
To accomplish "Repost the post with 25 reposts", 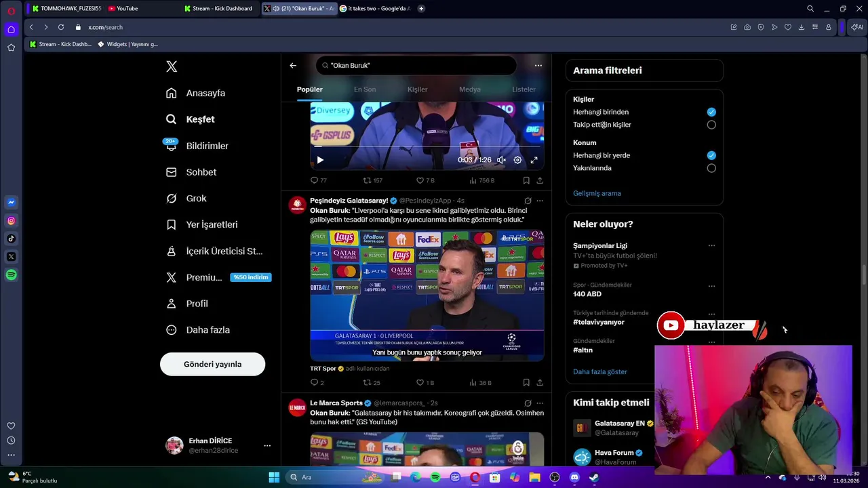I will pos(372,382).
